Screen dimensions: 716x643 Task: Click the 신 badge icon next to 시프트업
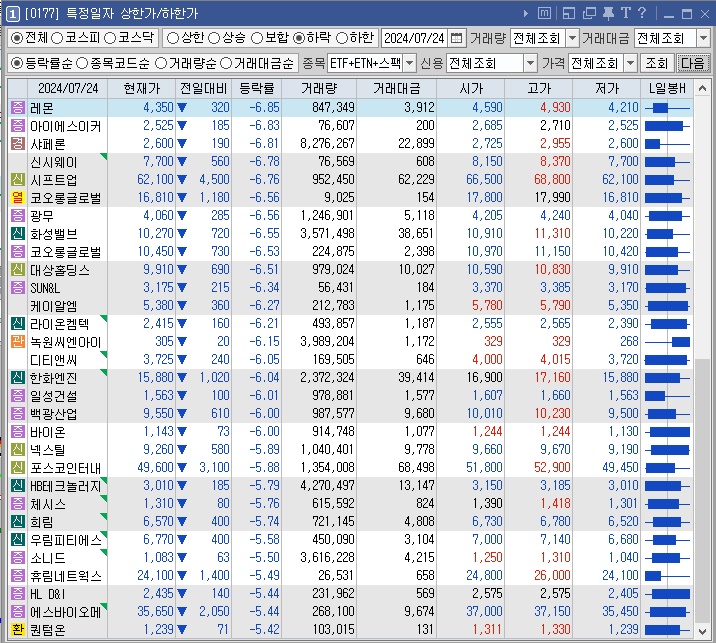point(18,179)
